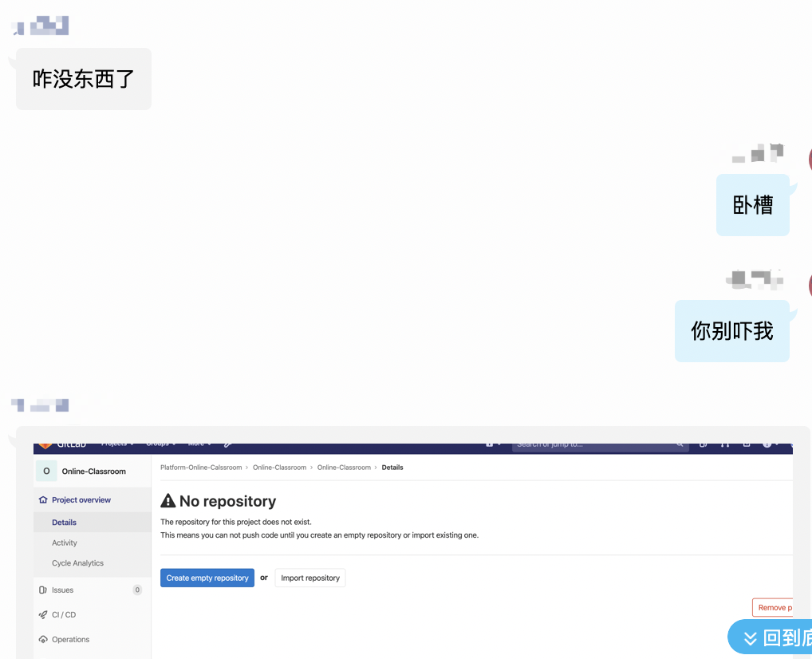Click the chat message 你别吓我

pyautogui.click(x=731, y=331)
